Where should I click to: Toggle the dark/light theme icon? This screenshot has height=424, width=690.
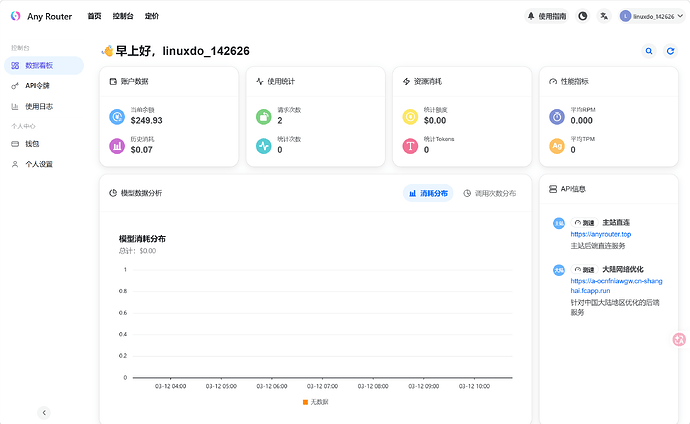point(583,16)
